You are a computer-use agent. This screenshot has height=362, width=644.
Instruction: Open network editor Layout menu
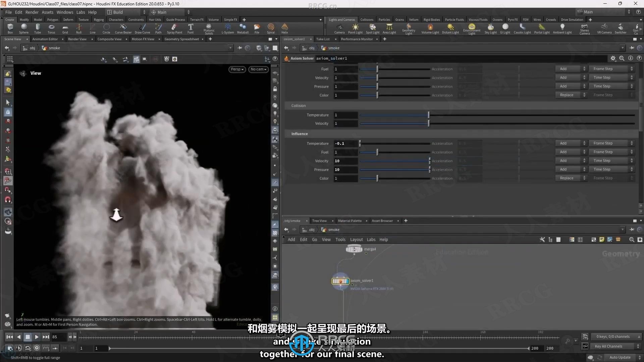356,240
